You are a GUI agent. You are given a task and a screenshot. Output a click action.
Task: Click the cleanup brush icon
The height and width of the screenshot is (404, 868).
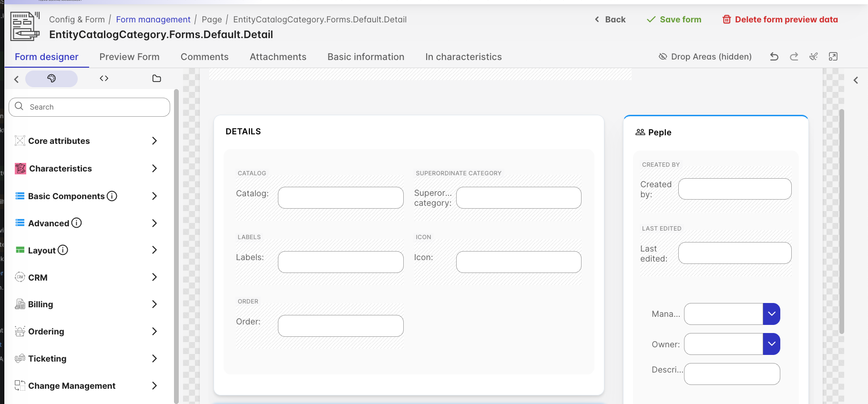814,57
